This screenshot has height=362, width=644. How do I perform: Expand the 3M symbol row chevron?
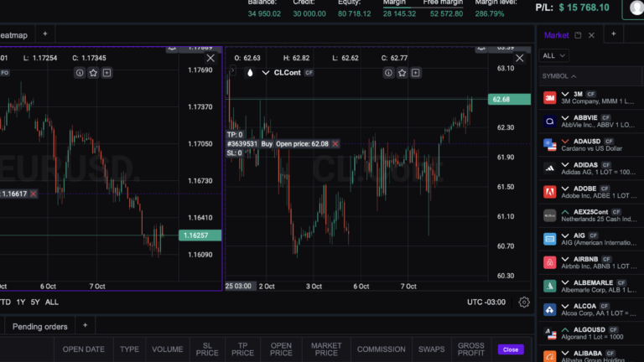click(566, 94)
